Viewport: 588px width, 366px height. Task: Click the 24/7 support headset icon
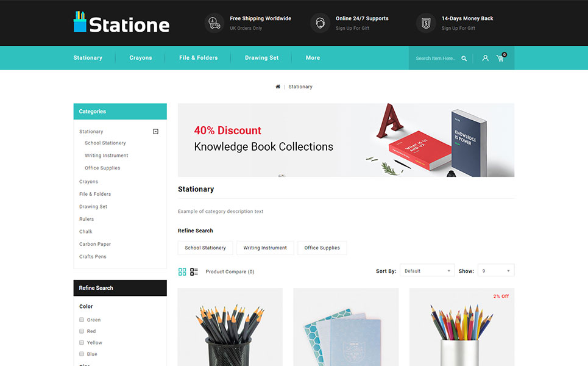[320, 23]
